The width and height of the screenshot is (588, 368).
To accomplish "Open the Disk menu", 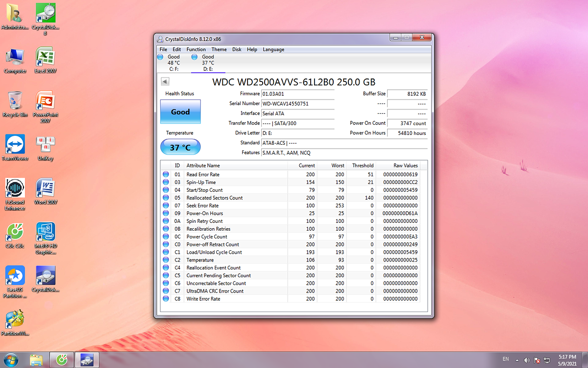I will pyautogui.click(x=237, y=50).
